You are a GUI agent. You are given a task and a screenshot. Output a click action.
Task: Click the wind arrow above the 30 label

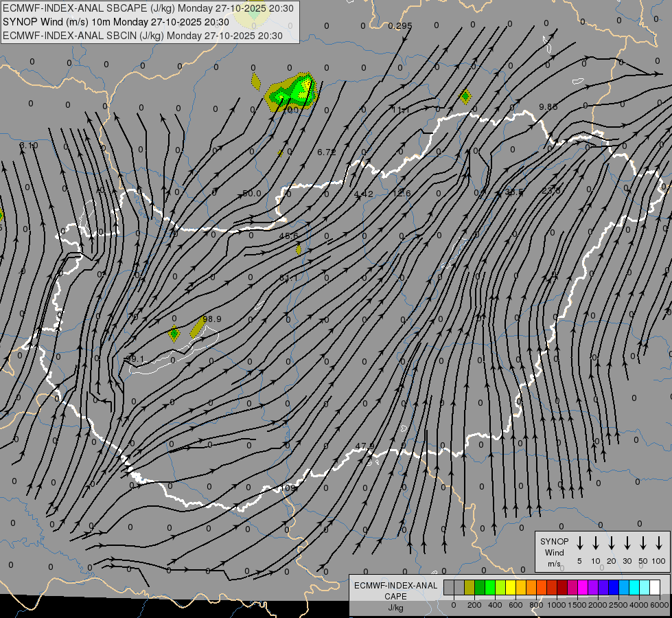coord(627,542)
